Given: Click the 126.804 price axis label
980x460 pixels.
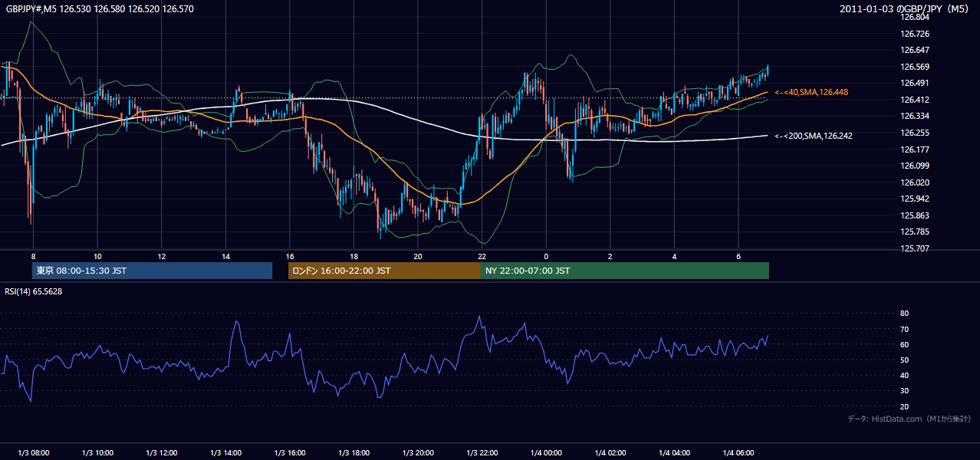Looking at the screenshot, I should [x=914, y=17].
